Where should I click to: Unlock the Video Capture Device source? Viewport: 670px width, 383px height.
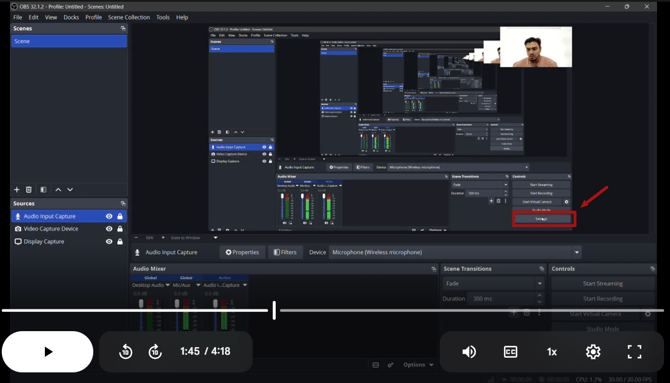click(120, 229)
